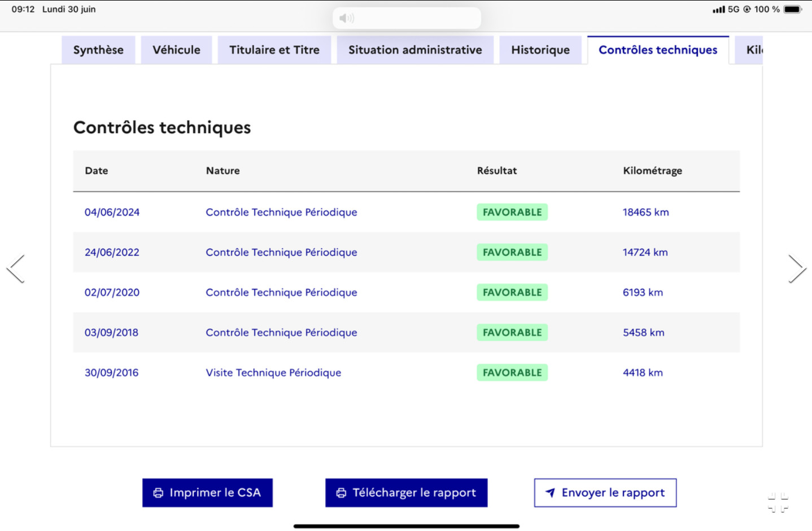Tap the right arrow to go to next image

[797, 269]
